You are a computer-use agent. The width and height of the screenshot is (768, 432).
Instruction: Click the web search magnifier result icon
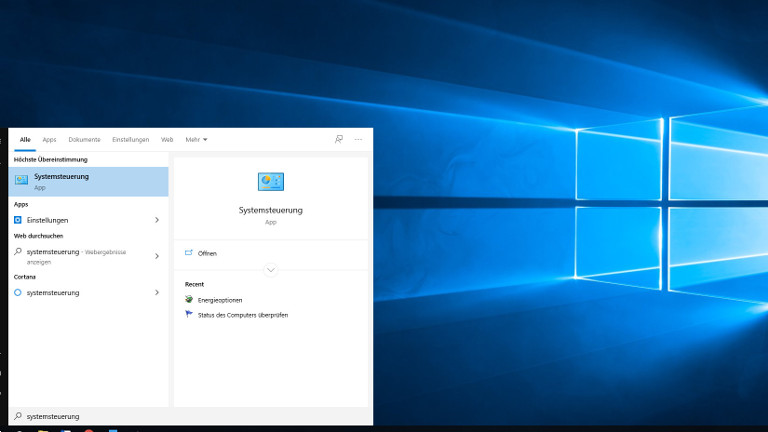coord(18,253)
